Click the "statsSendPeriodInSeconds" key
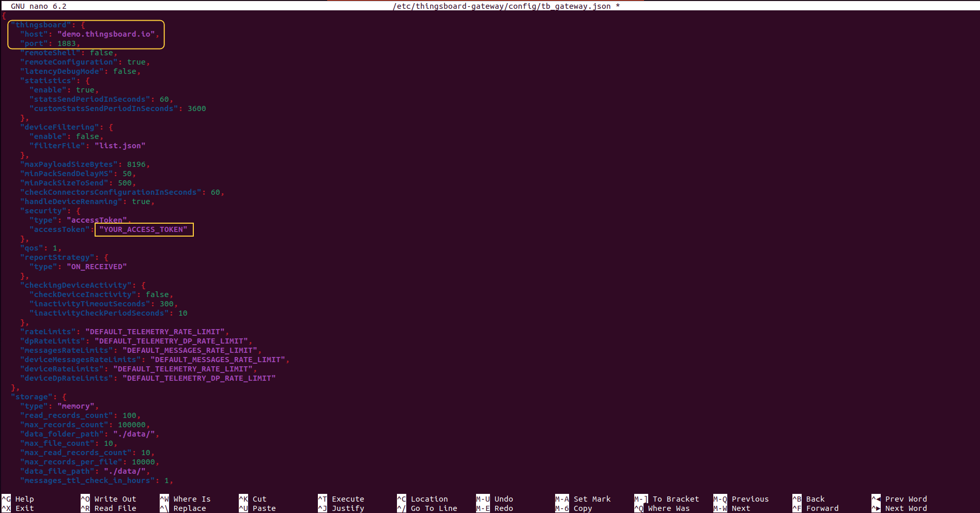Image resolution: width=980 pixels, height=513 pixels. tap(90, 99)
